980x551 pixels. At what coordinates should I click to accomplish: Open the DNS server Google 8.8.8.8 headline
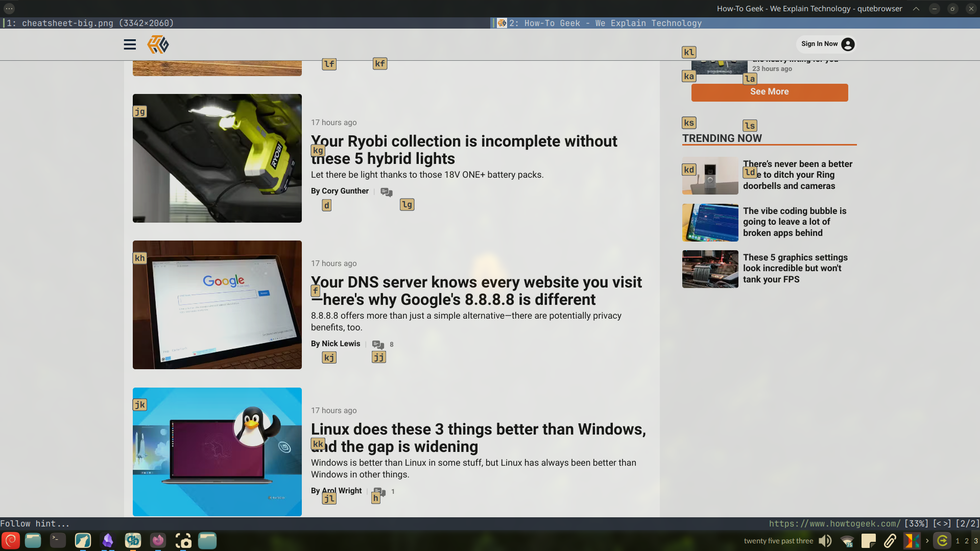476,291
